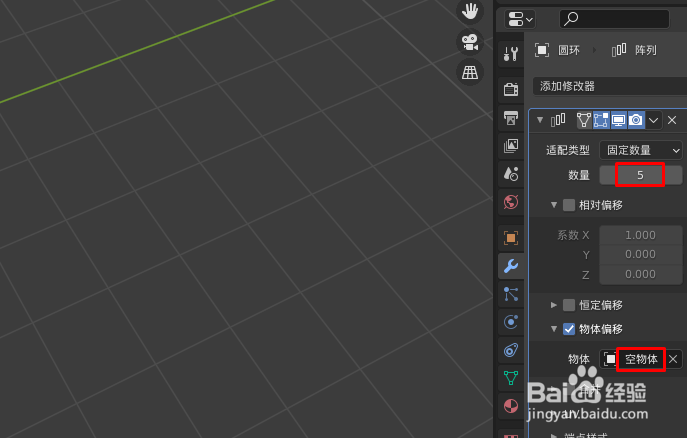Click the 数量 count field

point(641,175)
